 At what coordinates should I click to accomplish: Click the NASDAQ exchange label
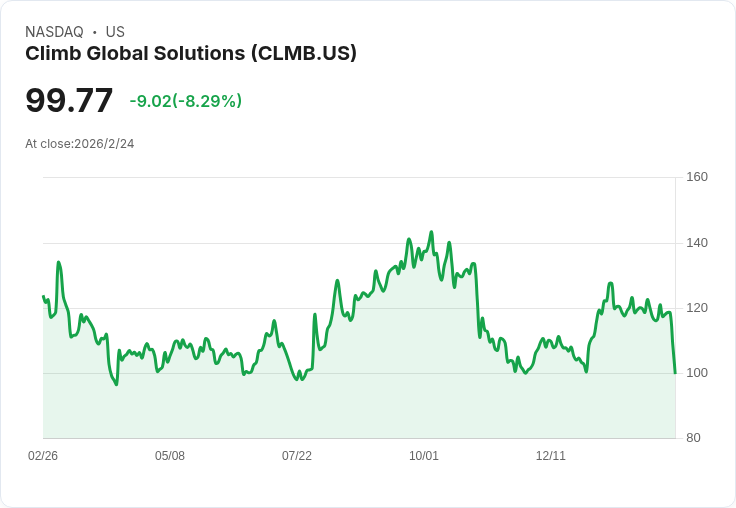click(54, 32)
